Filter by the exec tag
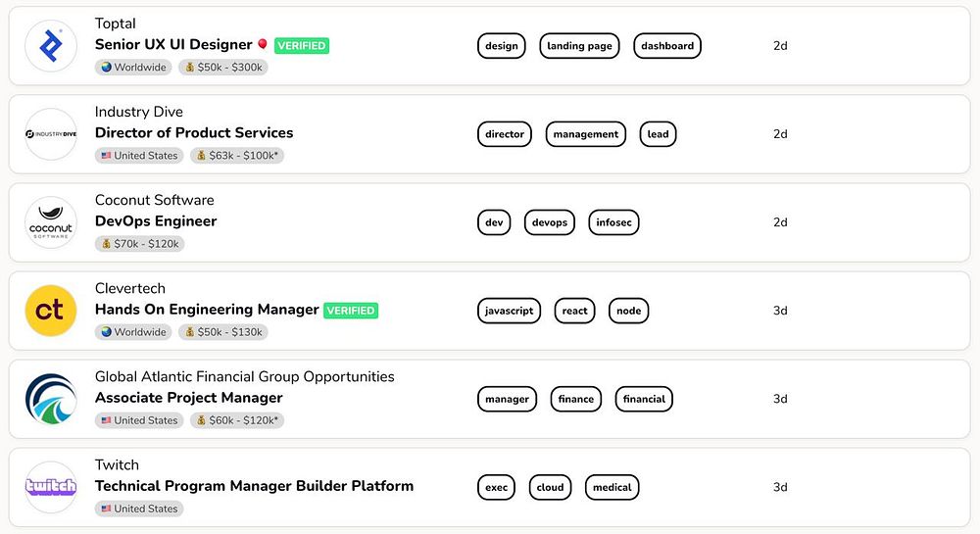Screen dimensions: 980x534 (497, 487)
